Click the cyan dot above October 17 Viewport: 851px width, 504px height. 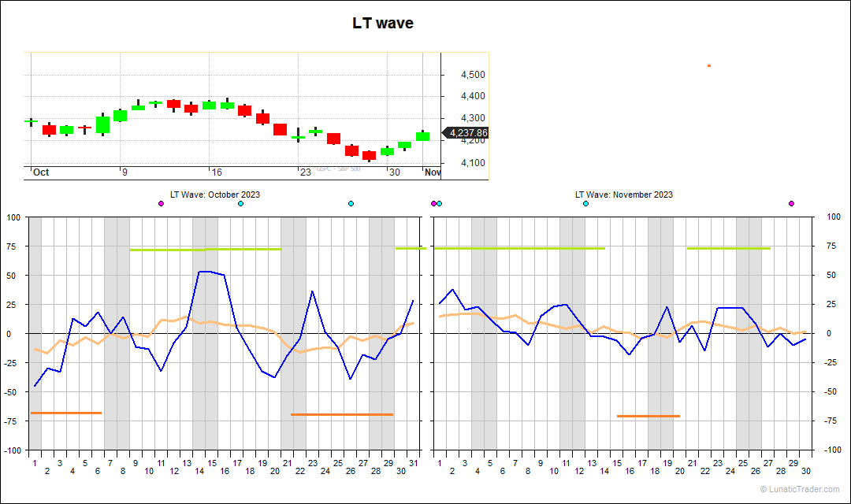[x=240, y=204]
